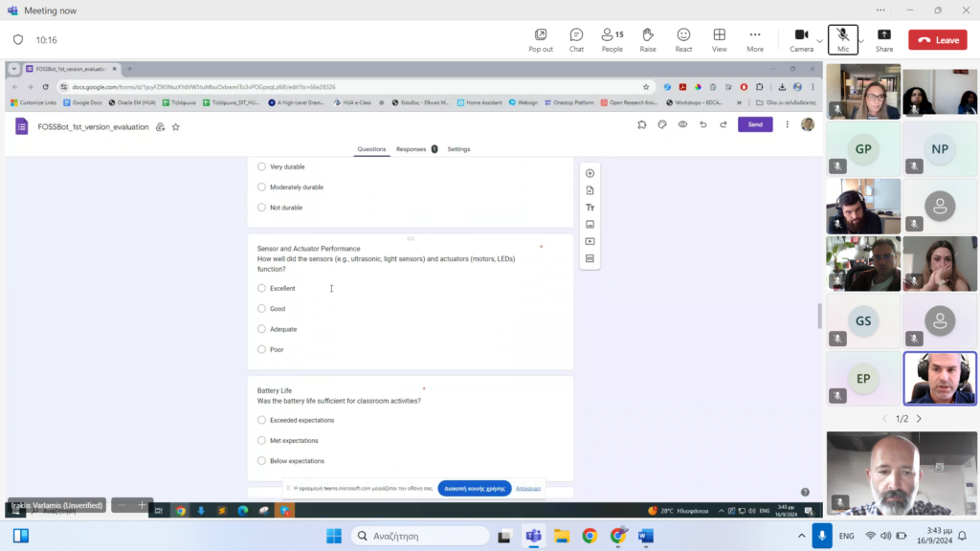Click the Windows Start button

334,536
